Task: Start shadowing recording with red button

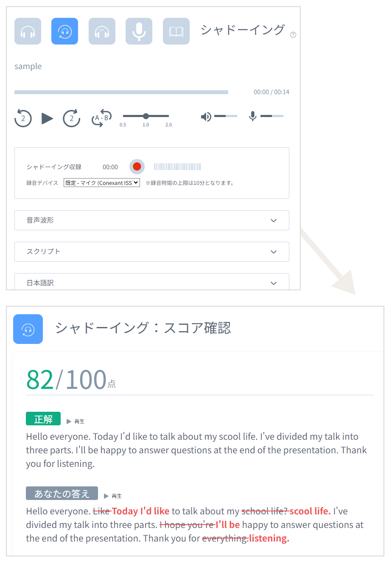Action: tap(137, 167)
